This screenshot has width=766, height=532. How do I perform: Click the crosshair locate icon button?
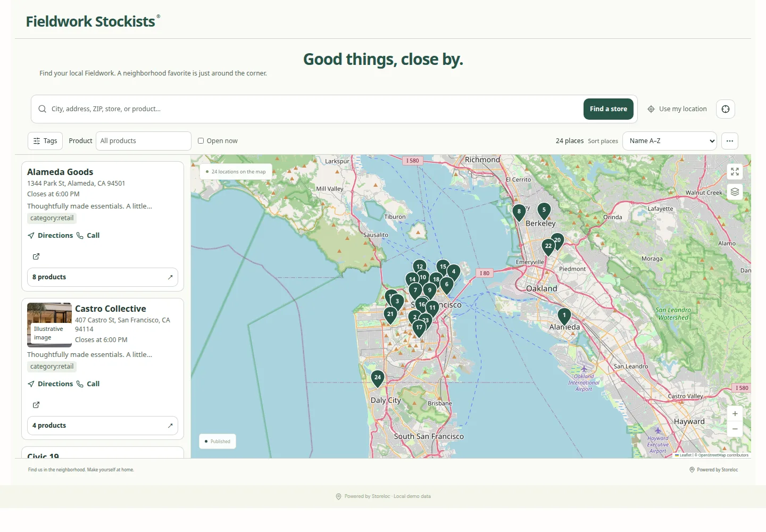tap(726, 109)
